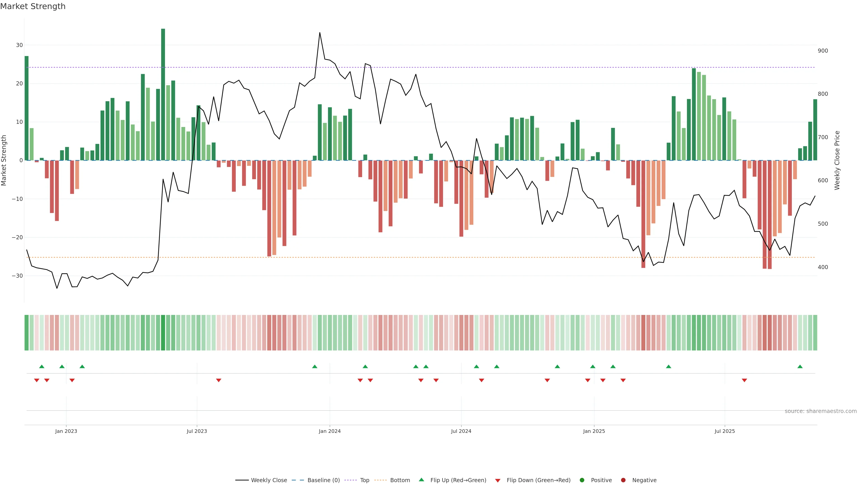The height and width of the screenshot is (488, 868).
Task: Click the Weekly Close Price axis title
Action: click(837, 160)
